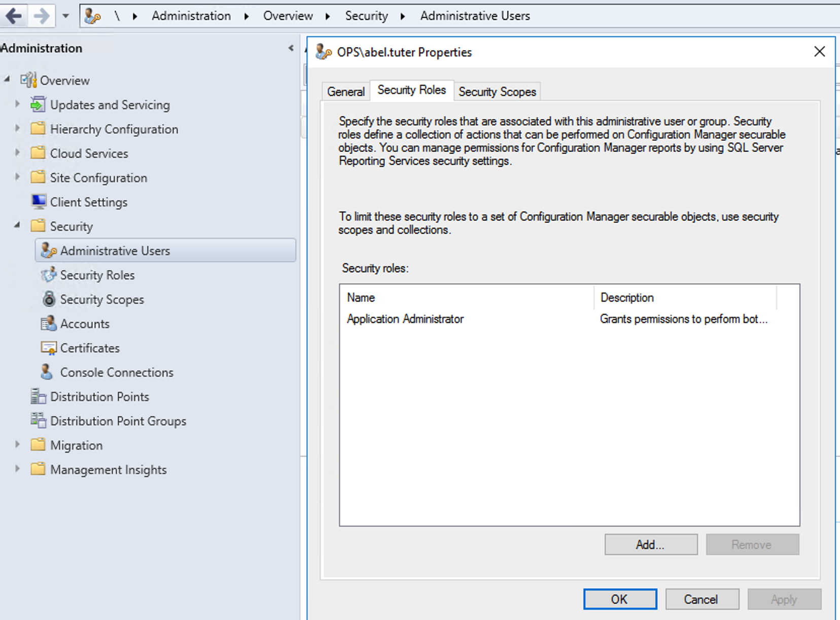Click the Management Insights folder icon

click(38, 469)
